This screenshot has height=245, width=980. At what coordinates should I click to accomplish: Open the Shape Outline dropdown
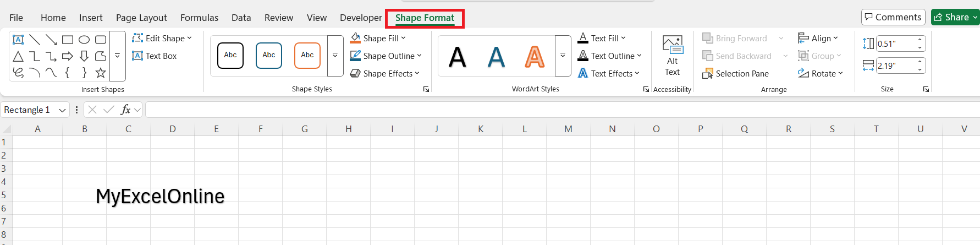pyautogui.click(x=386, y=56)
